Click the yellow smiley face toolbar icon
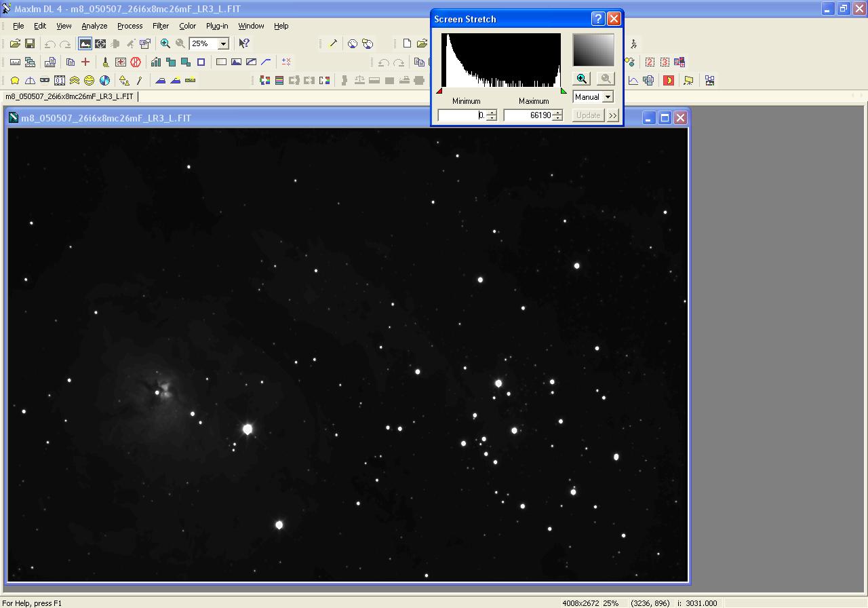The width and height of the screenshot is (868, 608). pyautogui.click(x=89, y=80)
